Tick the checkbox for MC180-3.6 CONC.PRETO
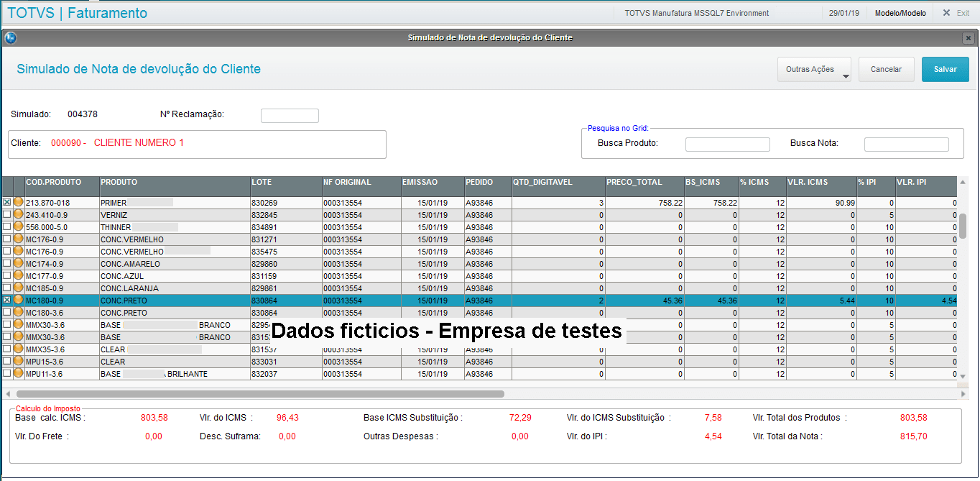Image resolution: width=980 pixels, height=481 pixels. (7, 313)
